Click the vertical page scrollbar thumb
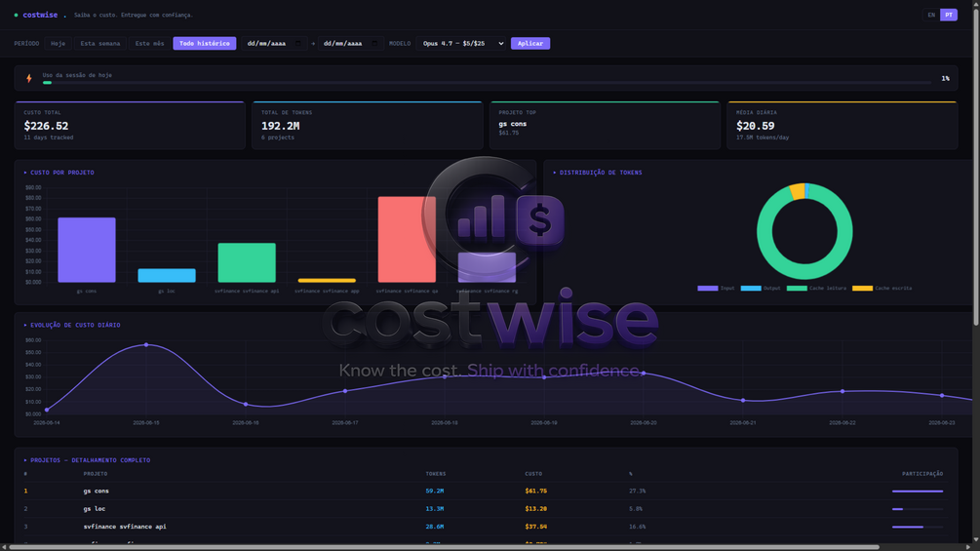The image size is (980, 551). tap(976, 166)
